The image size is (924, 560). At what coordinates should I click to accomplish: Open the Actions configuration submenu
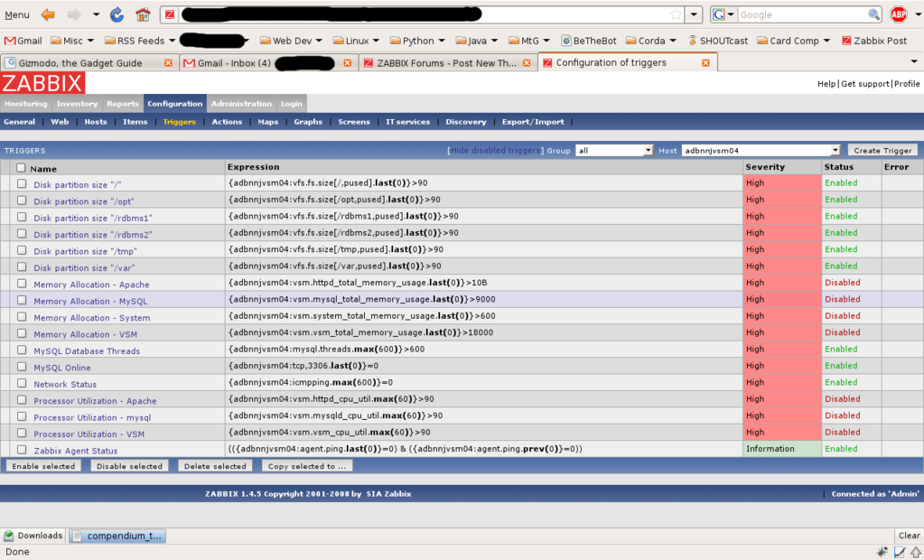227,122
